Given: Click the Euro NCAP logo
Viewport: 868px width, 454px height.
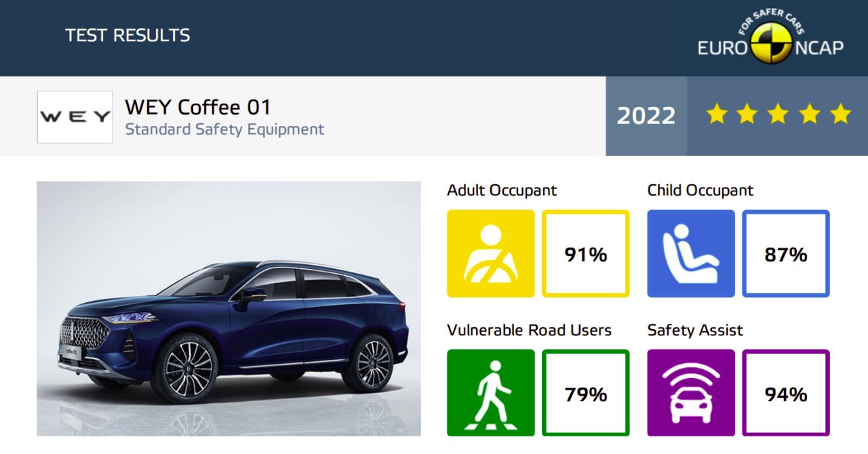Looking at the screenshot, I should pyautogui.click(x=771, y=39).
